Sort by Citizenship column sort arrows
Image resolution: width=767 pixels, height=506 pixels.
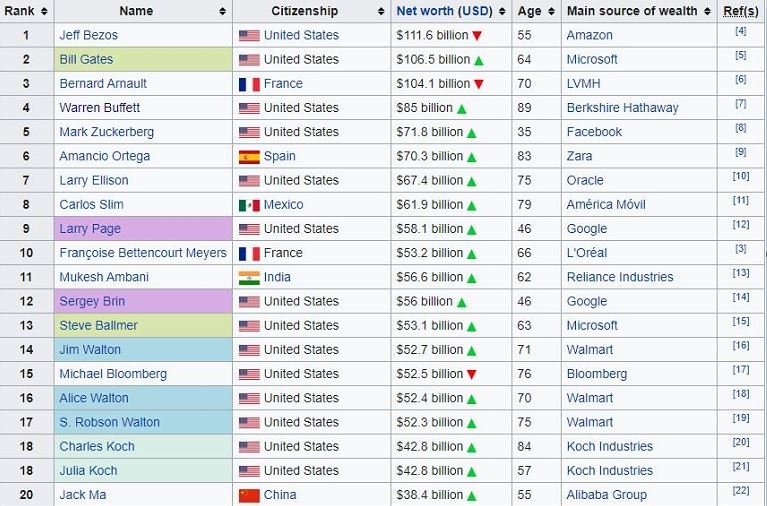(381, 11)
